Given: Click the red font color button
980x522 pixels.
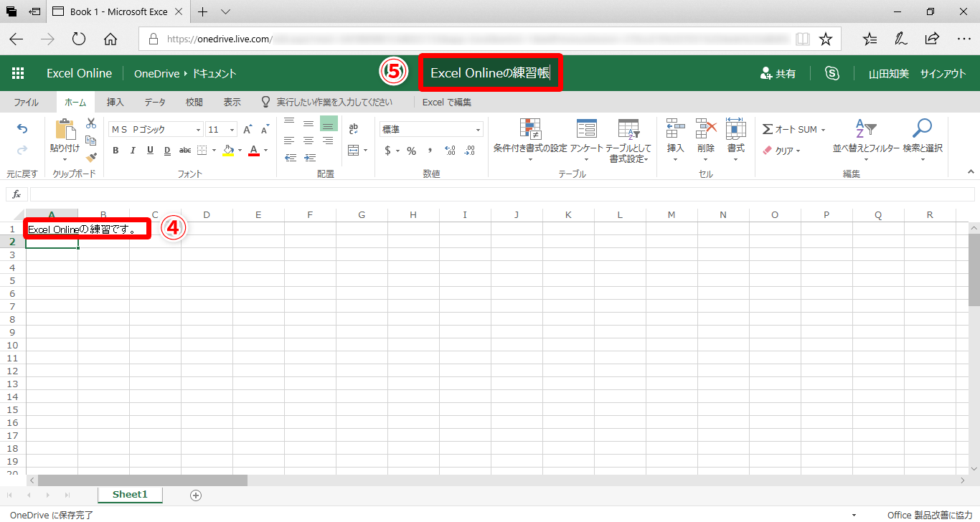Looking at the screenshot, I should coord(253,151).
